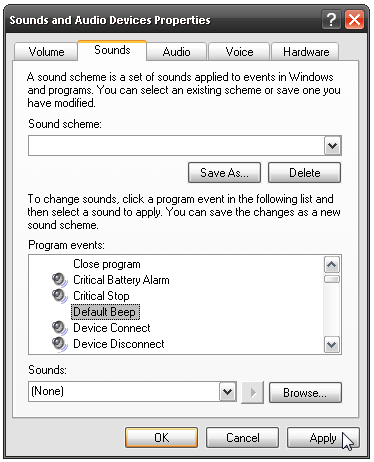The width and height of the screenshot is (374, 462).
Task: Select Close program in the events list
Action: [107, 264]
